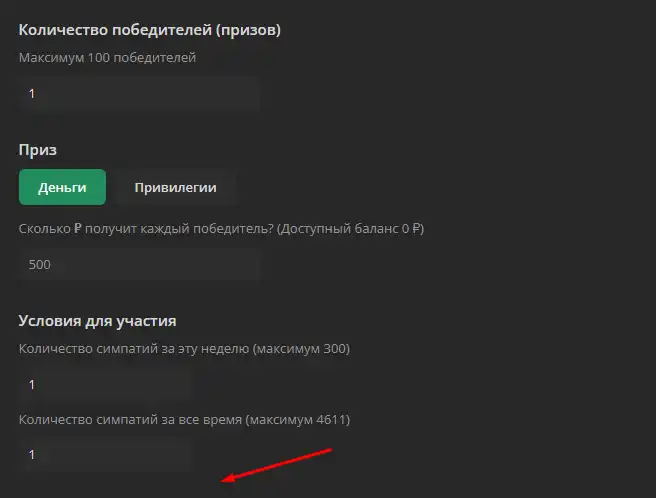Image resolution: width=656 pixels, height=498 pixels.
Task: Focus the winners count input field
Action: [139, 93]
